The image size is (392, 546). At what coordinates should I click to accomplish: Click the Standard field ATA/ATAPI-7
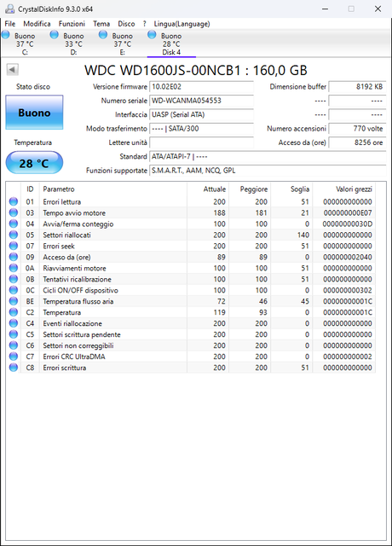tap(268, 156)
